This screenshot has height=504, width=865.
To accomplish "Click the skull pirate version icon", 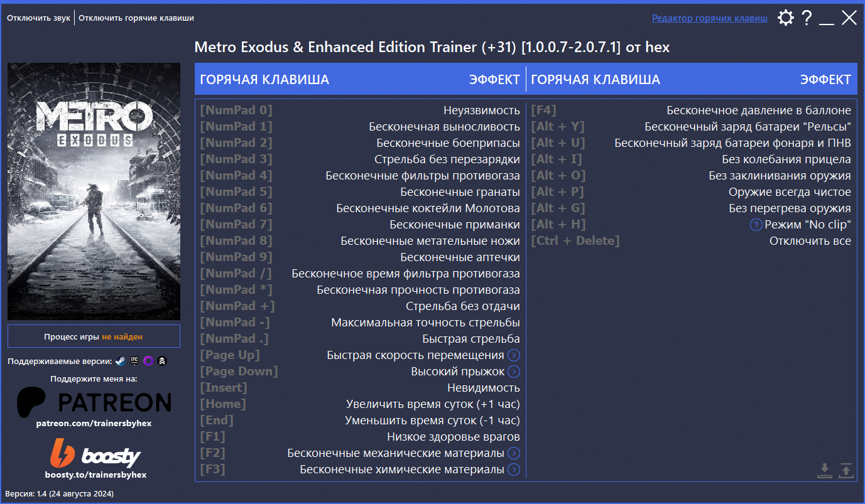I will (x=162, y=361).
